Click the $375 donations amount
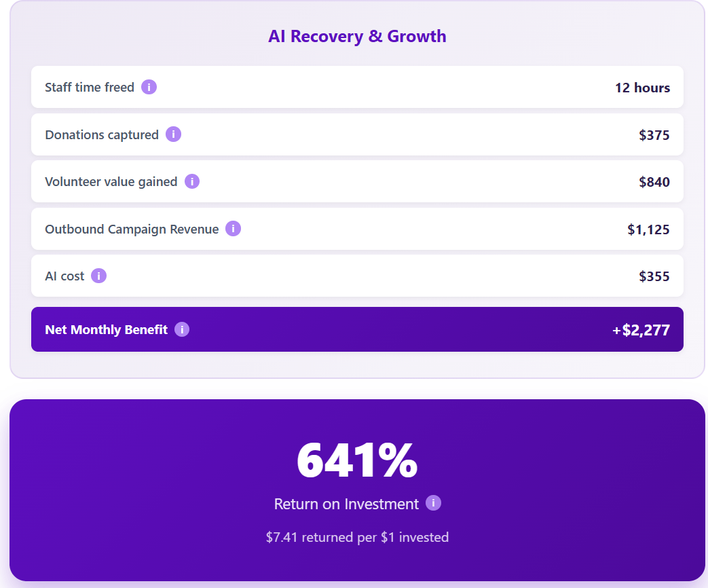Screen dimensions: 708x588 654,134
